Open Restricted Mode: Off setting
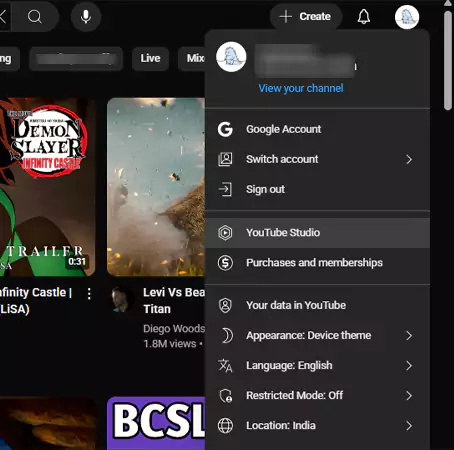The width and height of the screenshot is (454, 450). tap(317, 396)
